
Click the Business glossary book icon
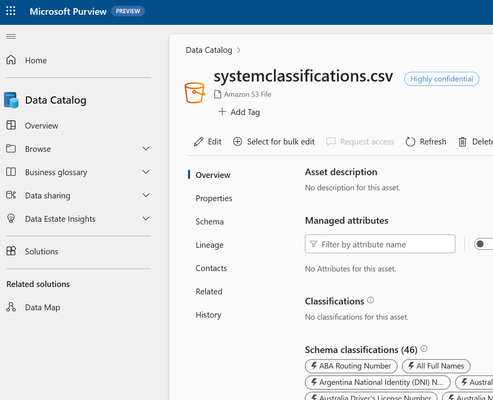11,172
